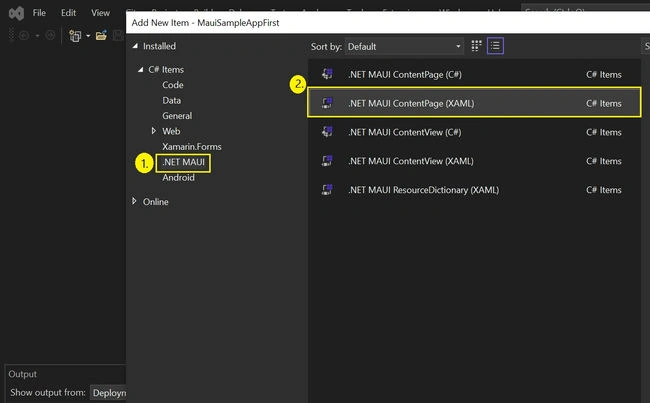Select .NET MAUI ContentView (C#) template
Viewport: 650px width, 403px height.
[x=474, y=132]
